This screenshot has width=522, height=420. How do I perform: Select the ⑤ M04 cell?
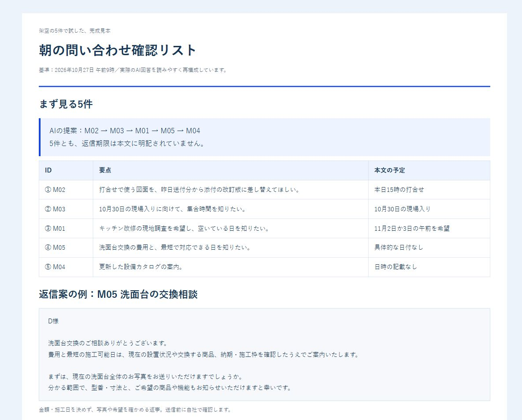point(66,267)
